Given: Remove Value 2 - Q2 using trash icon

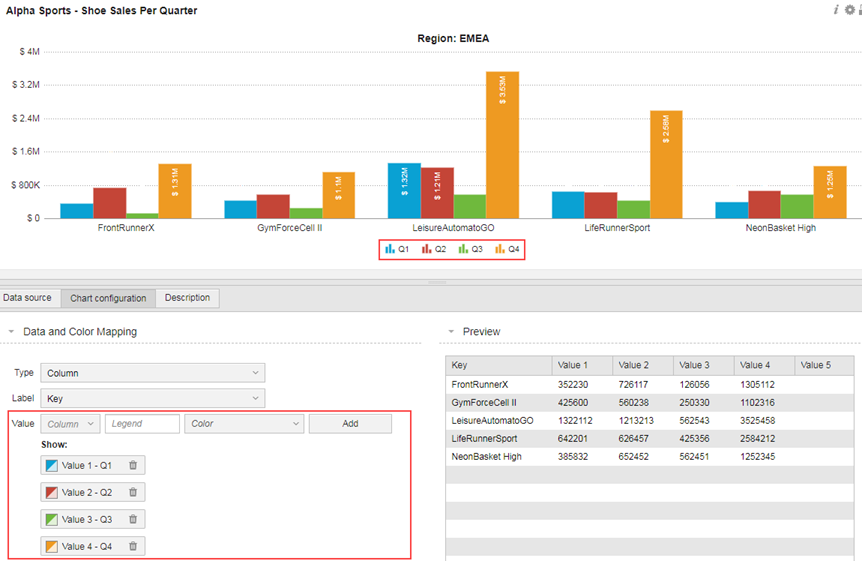Looking at the screenshot, I should 133,492.
